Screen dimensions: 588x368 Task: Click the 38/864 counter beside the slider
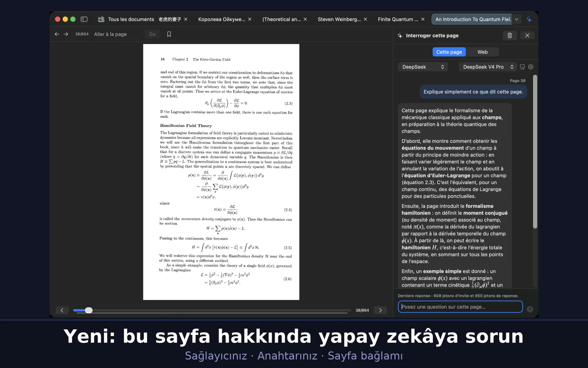pos(362,310)
